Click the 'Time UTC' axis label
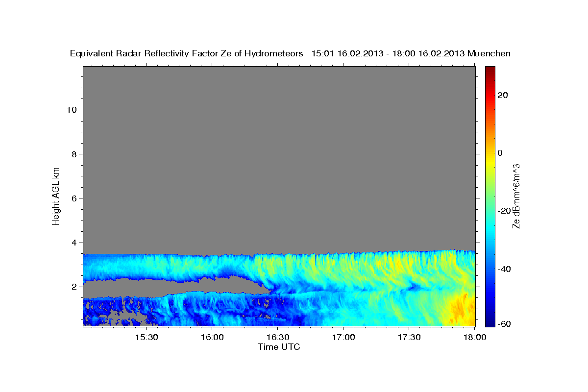 [x=279, y=347]
